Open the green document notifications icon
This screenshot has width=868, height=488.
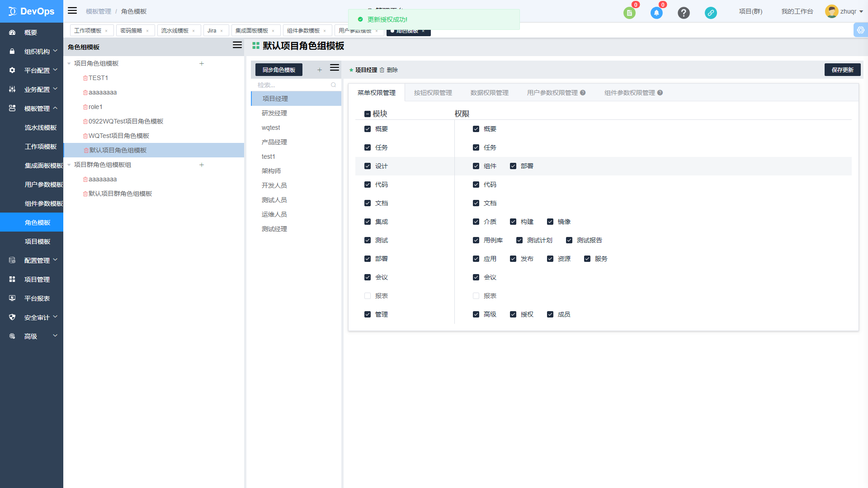tap(629, 13)
